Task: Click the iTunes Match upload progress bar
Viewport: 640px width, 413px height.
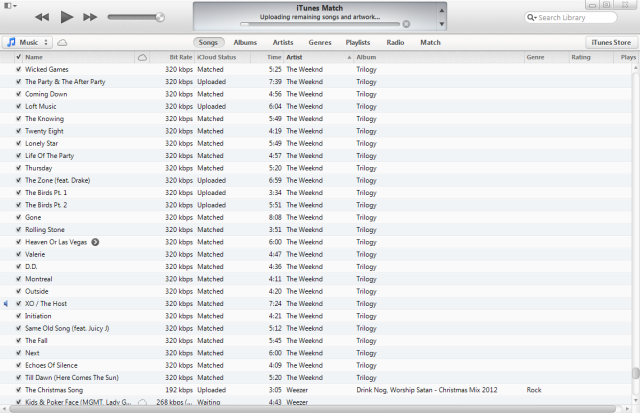Action: point(320,24)
